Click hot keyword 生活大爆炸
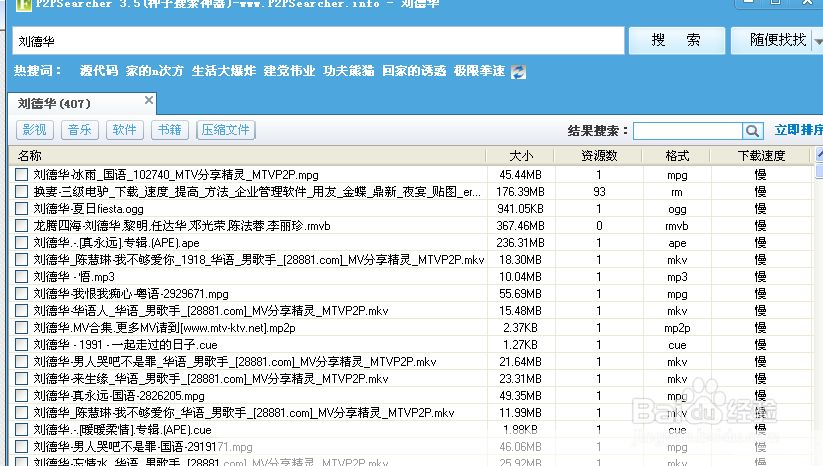Screen dimensions: 823x466 pos(224,71)
